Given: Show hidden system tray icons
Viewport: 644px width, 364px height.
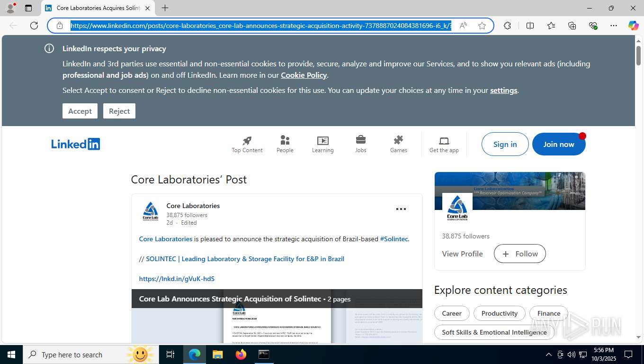Looking at the screenshot, I should [548, 355].
